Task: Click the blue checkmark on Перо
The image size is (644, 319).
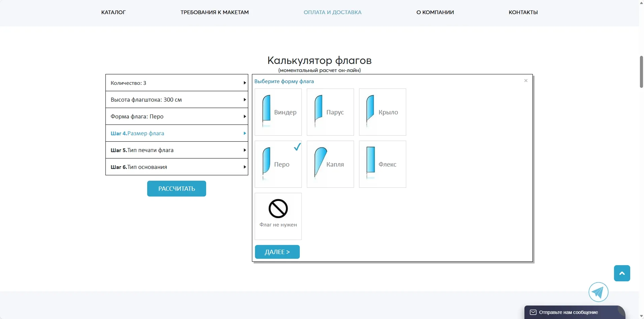Action: coord(297,147)
